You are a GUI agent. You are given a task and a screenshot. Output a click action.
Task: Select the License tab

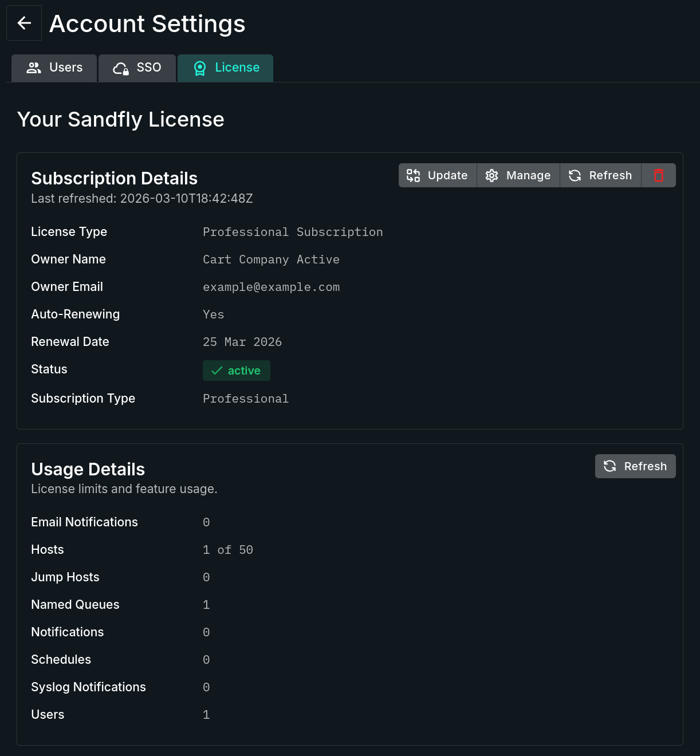tap(226, 68)
